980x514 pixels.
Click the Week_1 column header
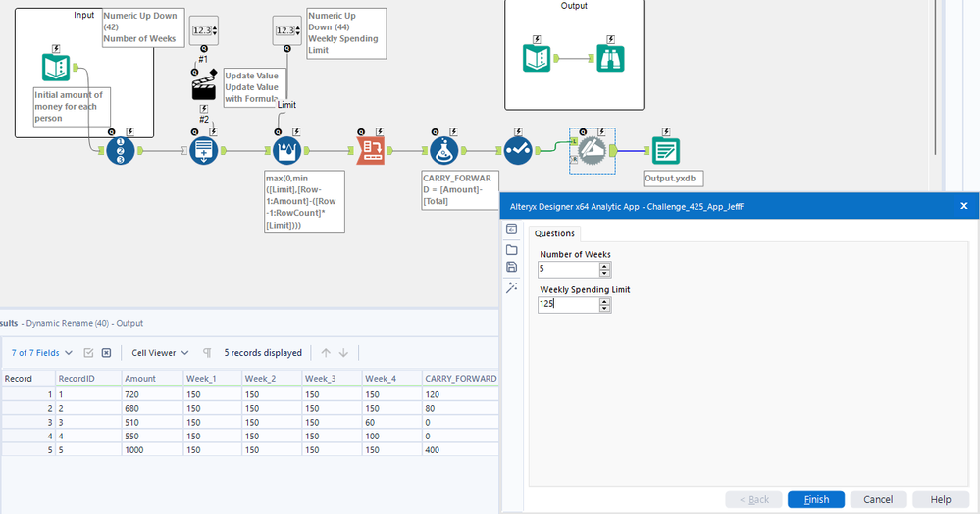point(212,379)
